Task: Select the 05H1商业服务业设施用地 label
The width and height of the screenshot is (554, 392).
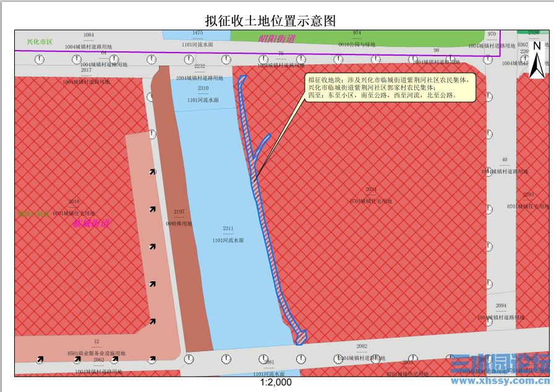Action: (96, 353)
